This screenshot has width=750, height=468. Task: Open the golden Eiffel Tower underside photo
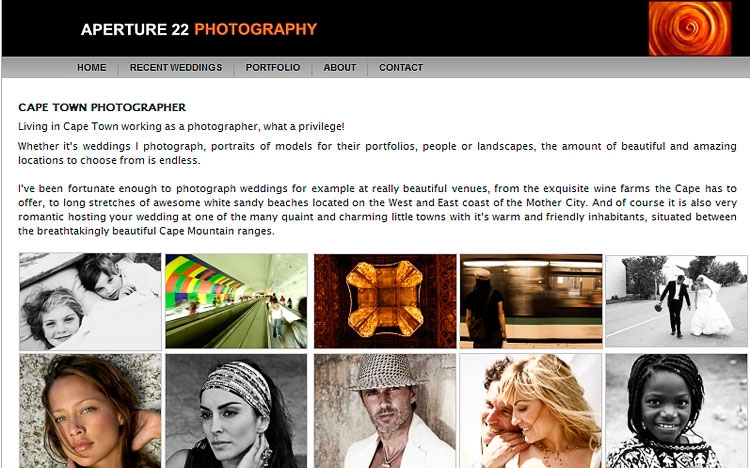(x=385, y=301)
